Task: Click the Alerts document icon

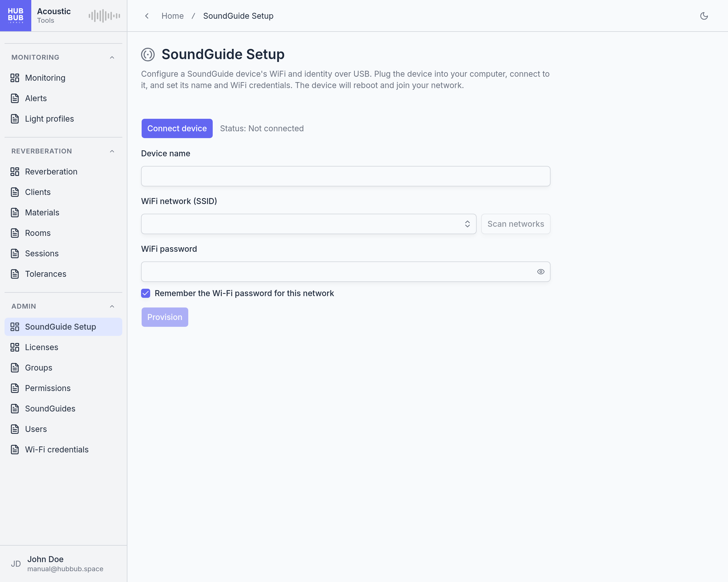Action: (15, 99)
